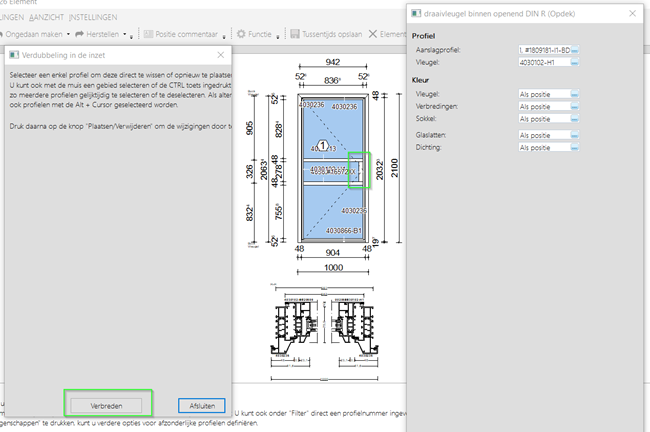Click the Aanslagprofiel input field

pyautogui.click(x=544, y=50)
